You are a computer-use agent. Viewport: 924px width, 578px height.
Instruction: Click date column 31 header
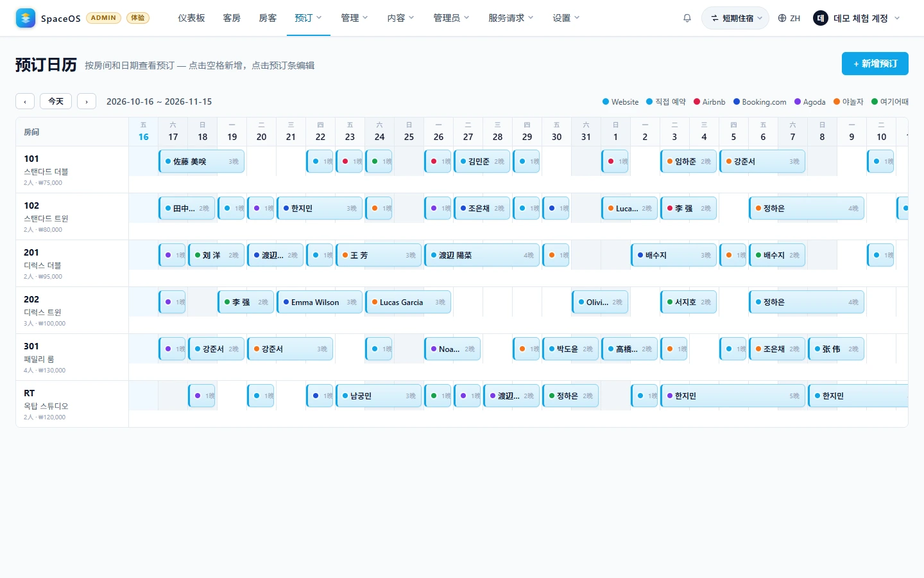(586, 132)
